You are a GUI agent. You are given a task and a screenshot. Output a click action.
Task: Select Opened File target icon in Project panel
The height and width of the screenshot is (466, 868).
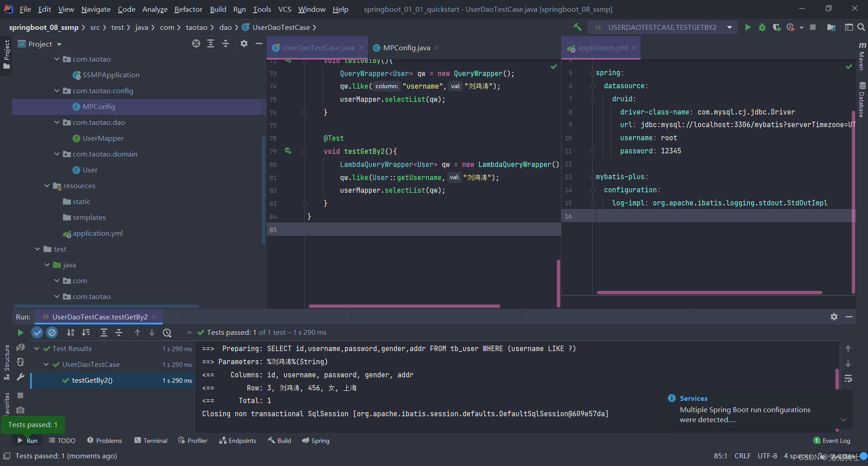point(196,43)
